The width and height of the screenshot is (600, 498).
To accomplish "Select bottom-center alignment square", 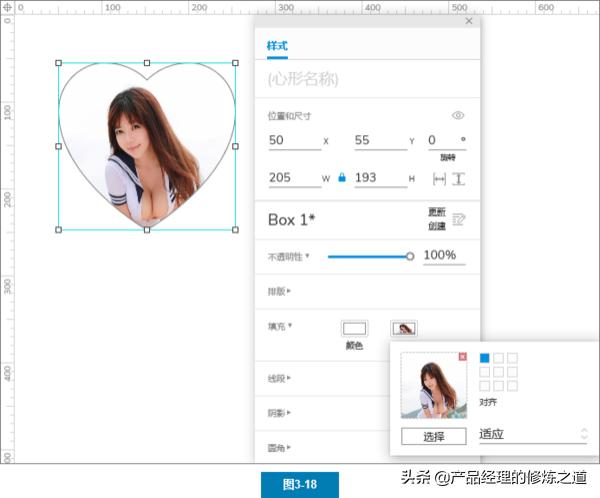I will 498,385.
